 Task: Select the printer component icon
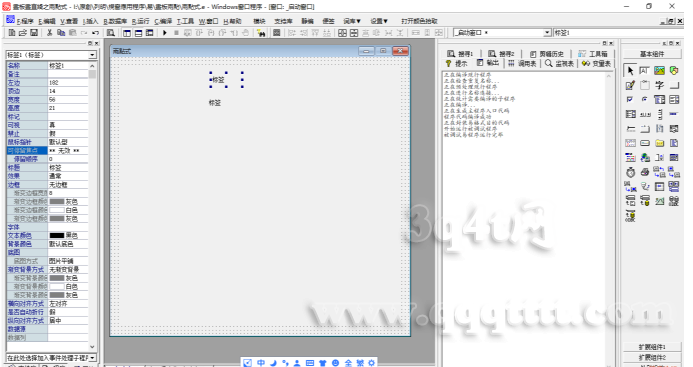[645, 172]
